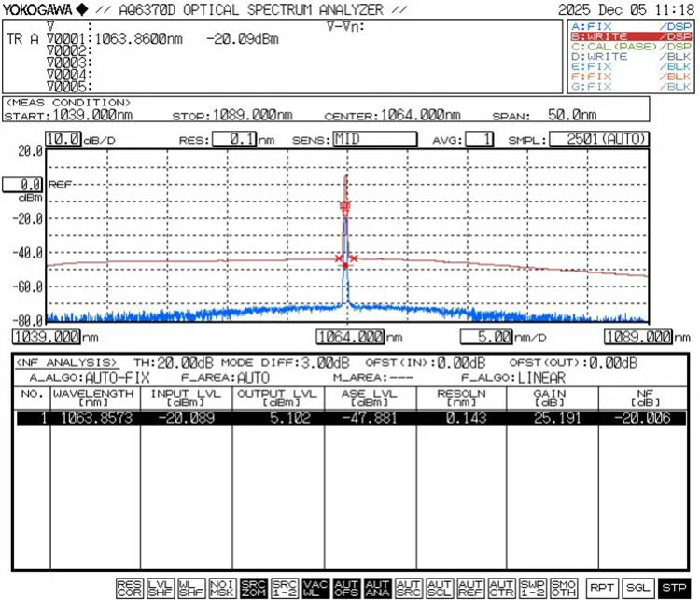Click ASE level cell -47.881
Screen dimensions: 700x600
tap(371, 418)
